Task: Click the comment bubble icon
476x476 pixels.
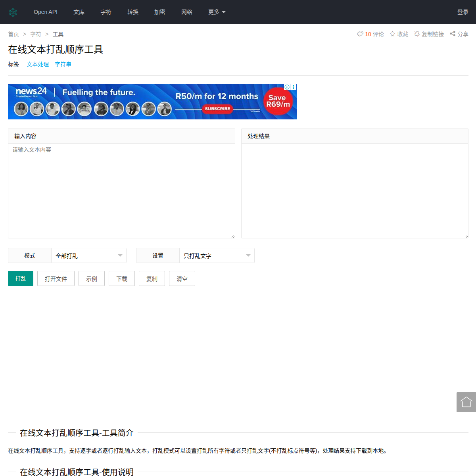Action: (360, 34)
